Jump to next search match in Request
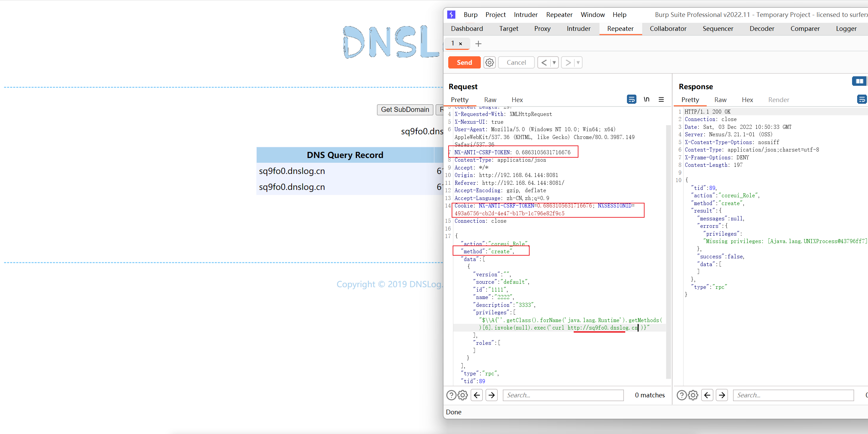This screenshot has height=434, width=868. [492, 395]
